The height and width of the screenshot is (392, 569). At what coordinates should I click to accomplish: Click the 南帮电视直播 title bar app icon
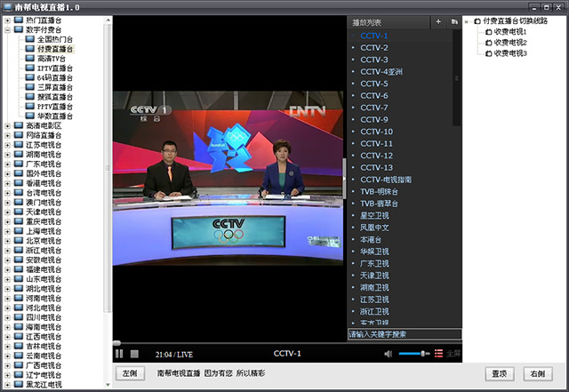[x=7, y=7]
